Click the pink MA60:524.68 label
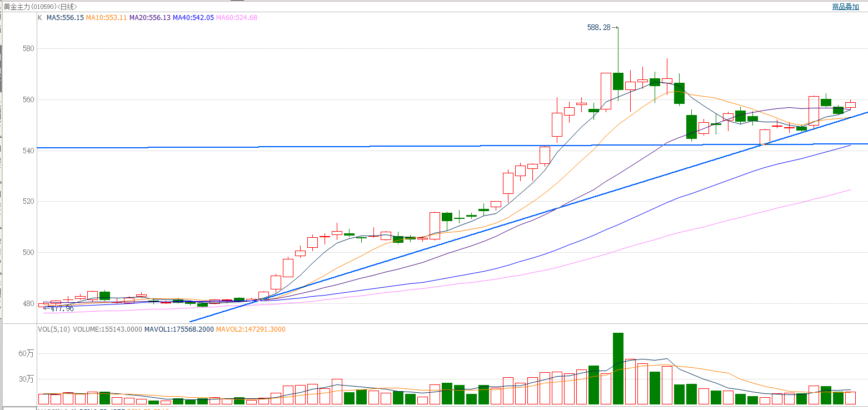Viewport: 868px width, 410px height. tap(237, 18)
